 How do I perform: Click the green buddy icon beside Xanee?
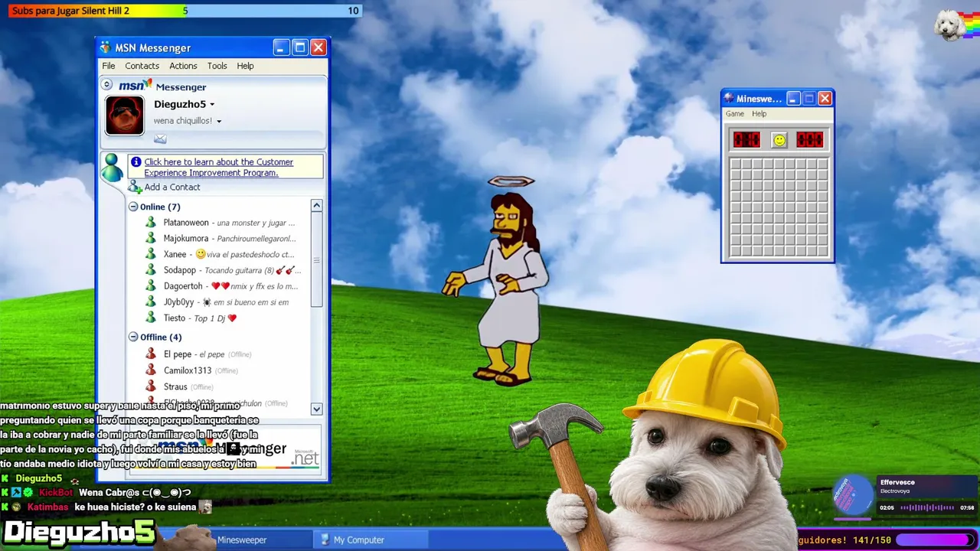tap(151, 254)
